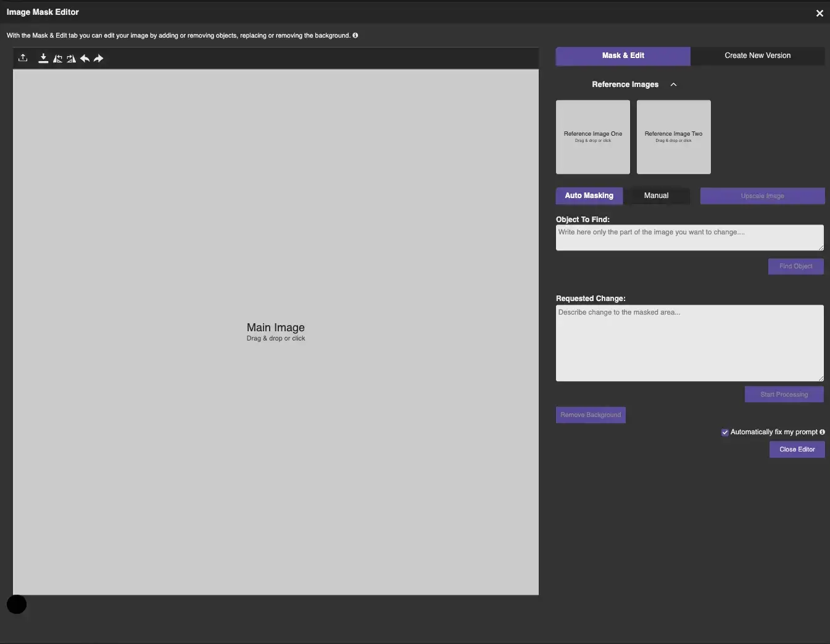Viewport: 830px width, 644px height.
Task: Switch to the Mask & Edit tab
Action: click(x=623, y=56)
